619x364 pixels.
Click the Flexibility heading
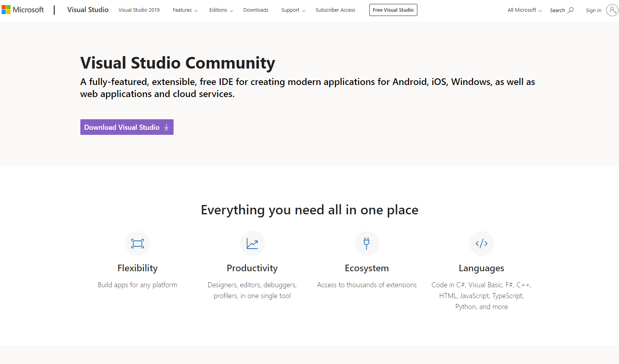click(138, 268)
